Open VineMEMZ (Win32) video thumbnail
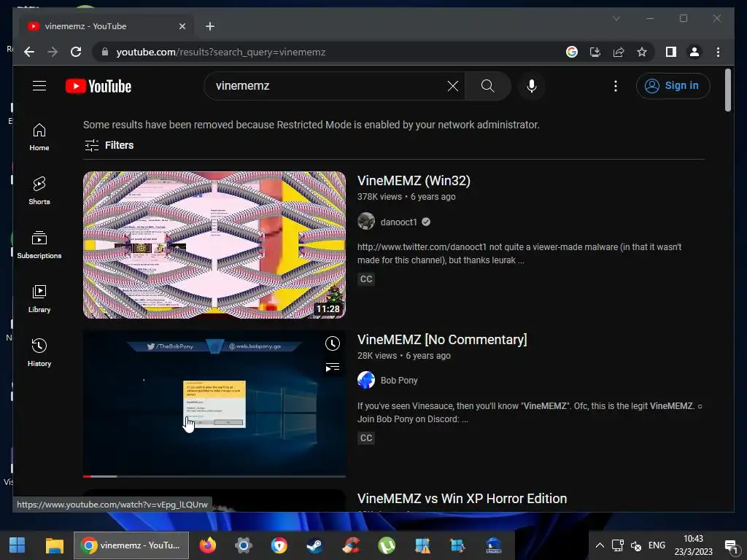 pos(214,245)
